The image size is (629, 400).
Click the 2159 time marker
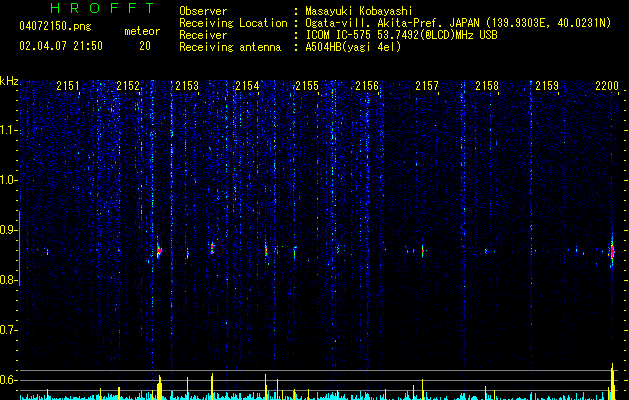[547, 86]
